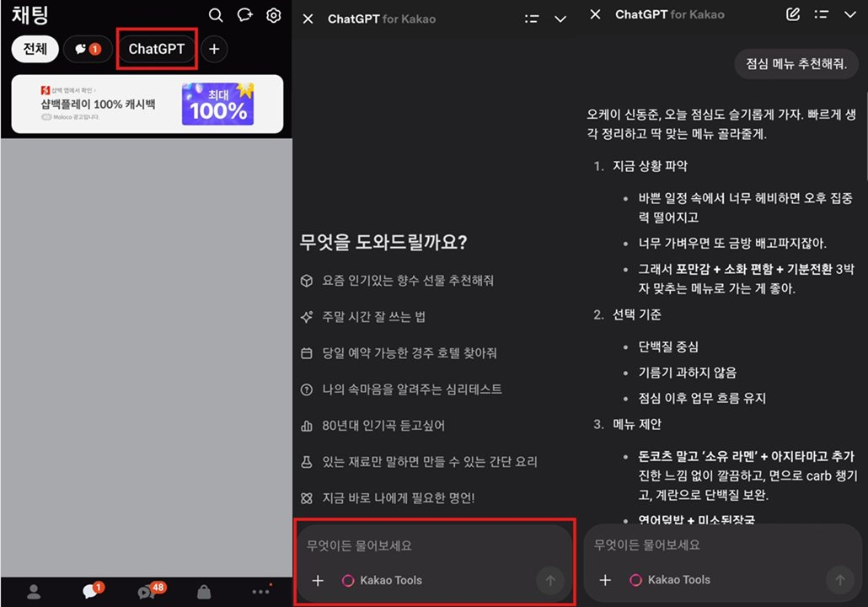Viewport: 868px width, 607px height.
Task: Click the sparkle icon beside 주말 시간 suggestion
Action: pyautogui.click(x=306, y=317)
